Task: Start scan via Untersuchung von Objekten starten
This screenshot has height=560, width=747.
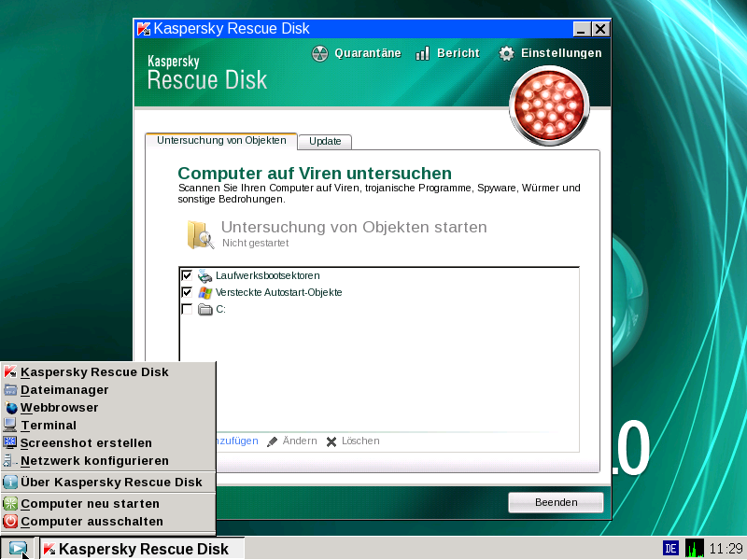Action: [354, 227]
